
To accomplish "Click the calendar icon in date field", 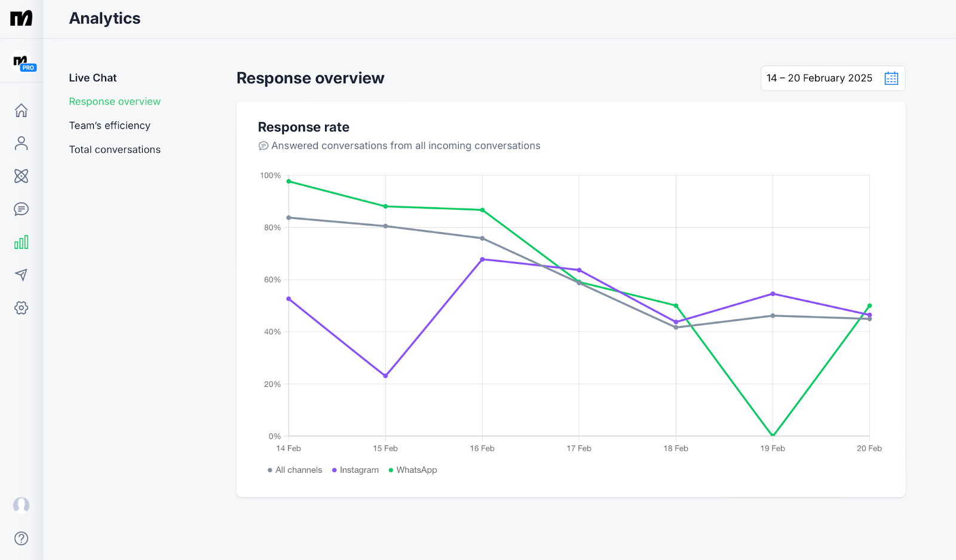I will pyautogui.click(x=891, y=78).
